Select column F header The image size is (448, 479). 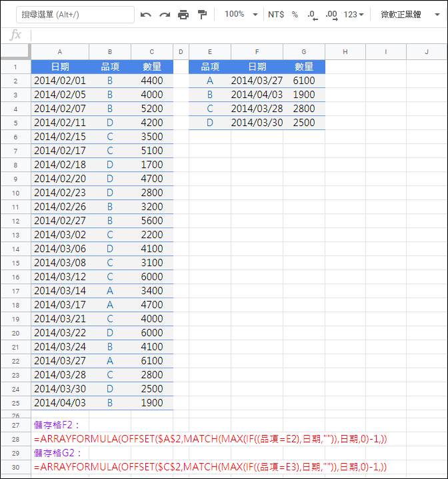[x=257, y=52]
